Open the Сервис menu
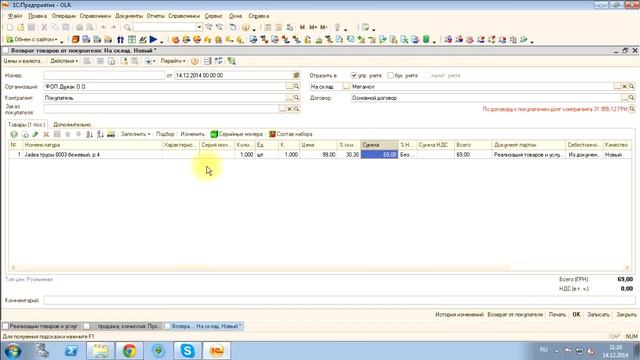Screen dimensions: 640x360 [213, 16]
